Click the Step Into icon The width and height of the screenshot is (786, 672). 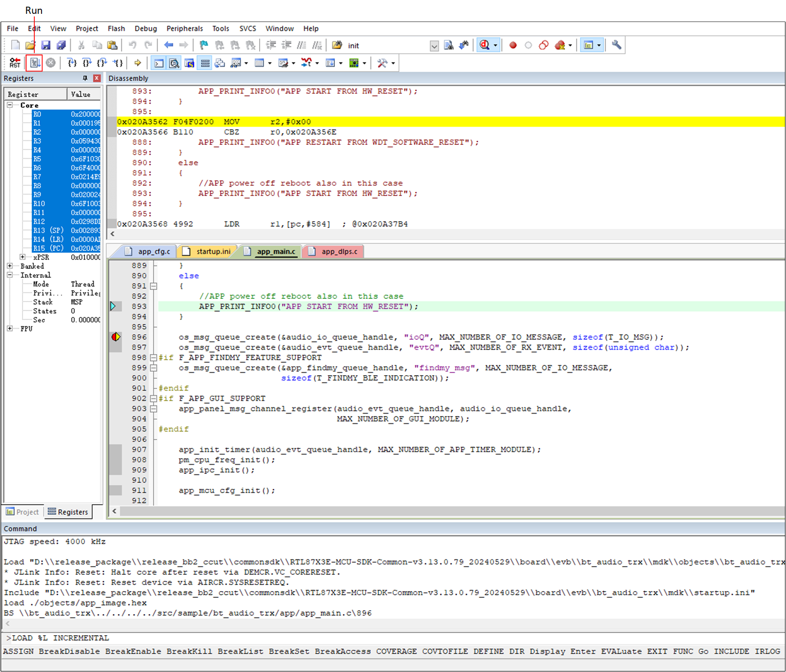coord(72,63)
